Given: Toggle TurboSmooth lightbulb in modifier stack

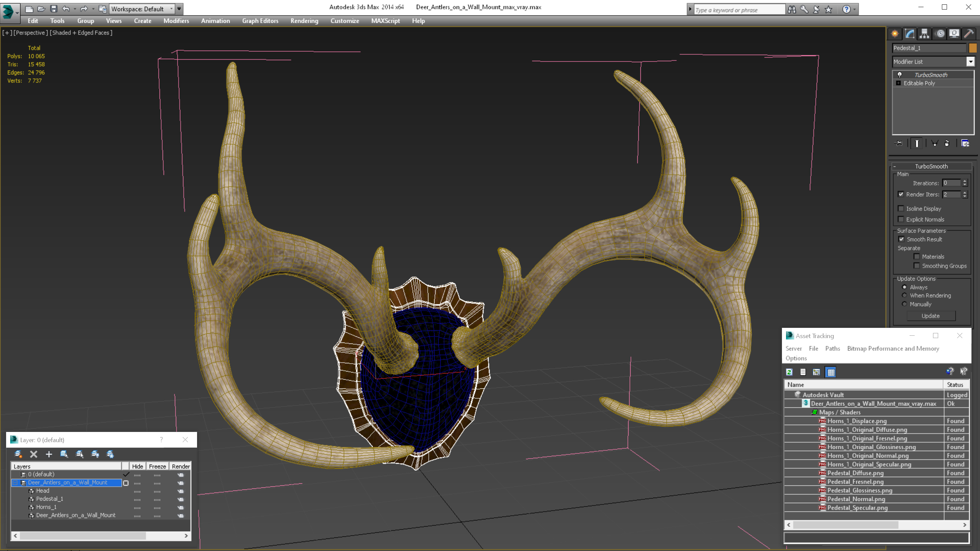Looking at the screenshot, I should [x=900, y=74].
